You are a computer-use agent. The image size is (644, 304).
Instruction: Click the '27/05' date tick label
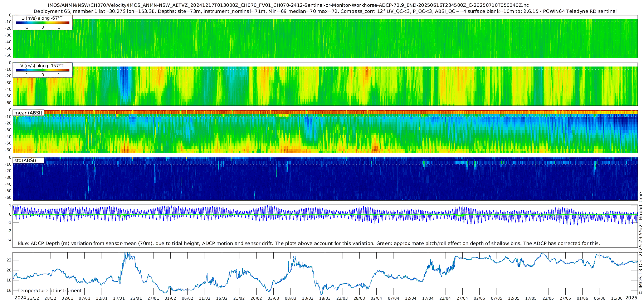click(x=566, y=298)
